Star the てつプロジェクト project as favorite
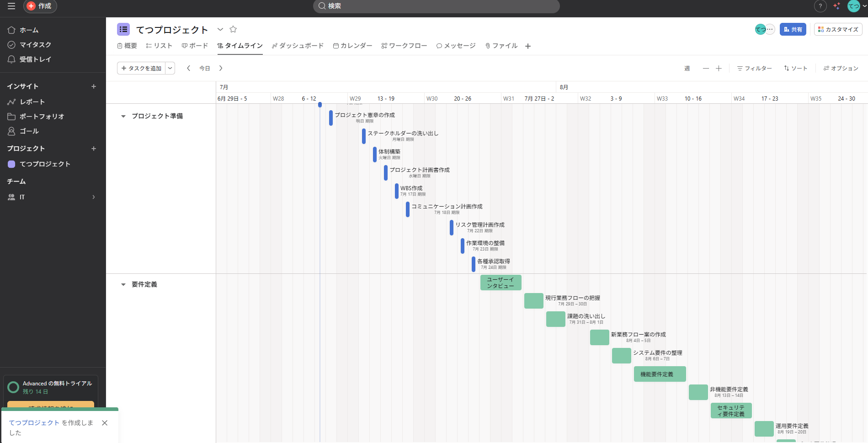 [233, 29]
